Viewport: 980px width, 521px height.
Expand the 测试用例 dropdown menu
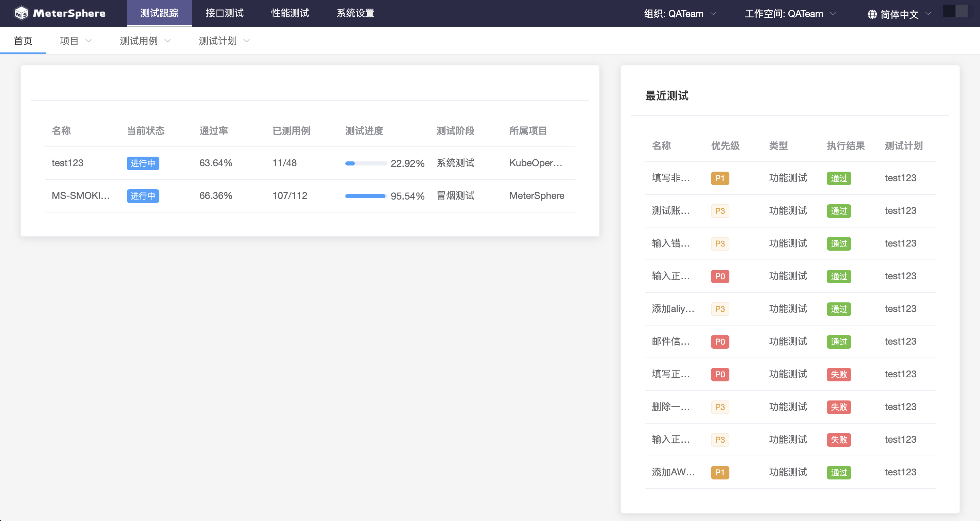click(x=145, y=41)
